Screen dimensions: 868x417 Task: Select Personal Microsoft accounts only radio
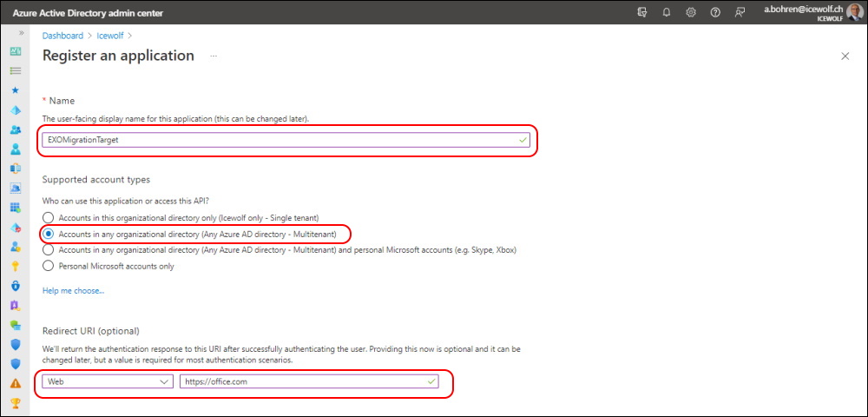click(x=49, y=267)
